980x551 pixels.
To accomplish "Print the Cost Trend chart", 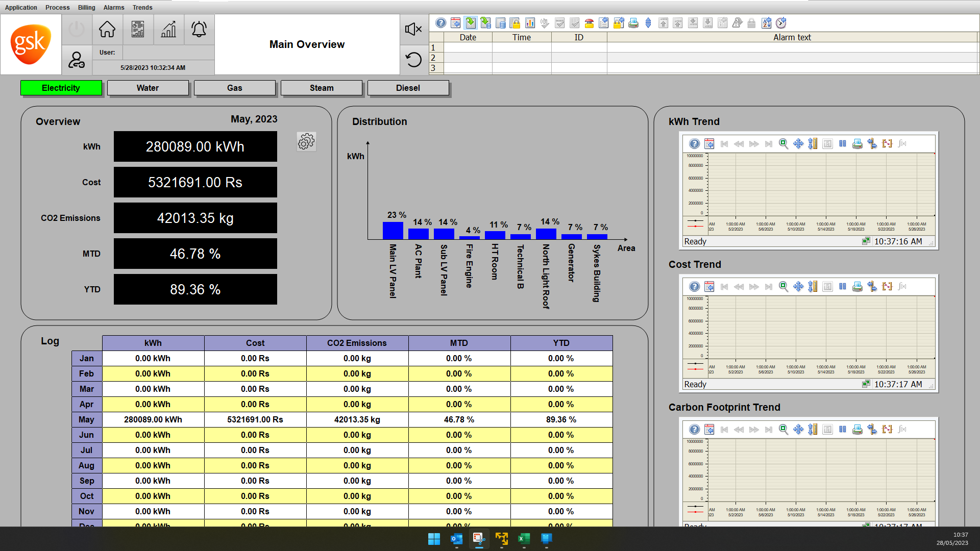I will 857,287.
